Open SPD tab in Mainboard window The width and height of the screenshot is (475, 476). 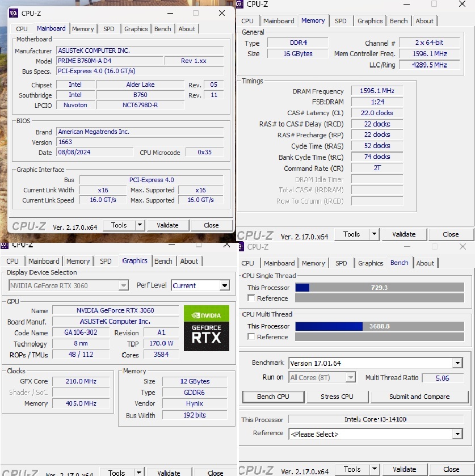[x=109, y=29]
